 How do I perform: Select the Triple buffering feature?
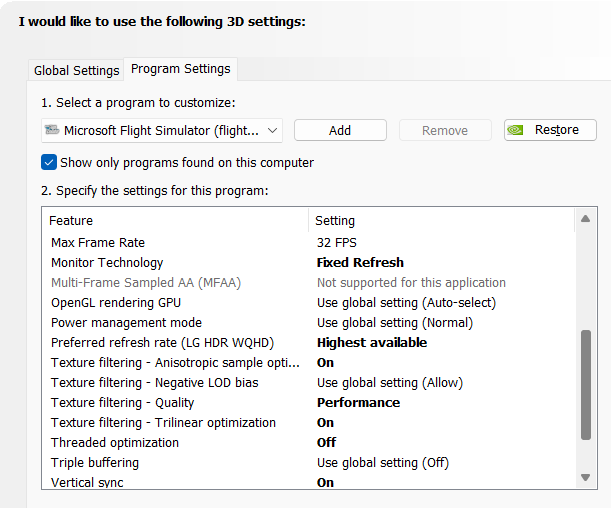(95, 463)
